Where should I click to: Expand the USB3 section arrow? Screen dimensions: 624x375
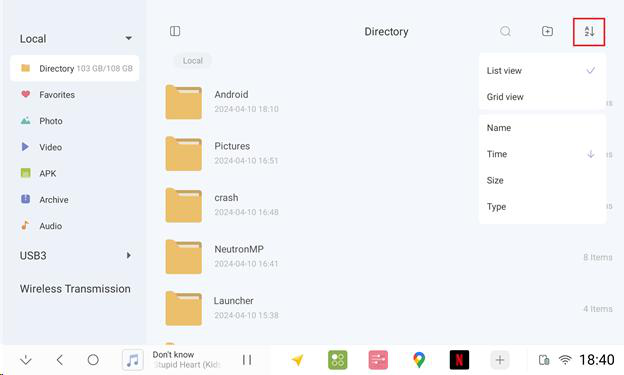point(129,255)
